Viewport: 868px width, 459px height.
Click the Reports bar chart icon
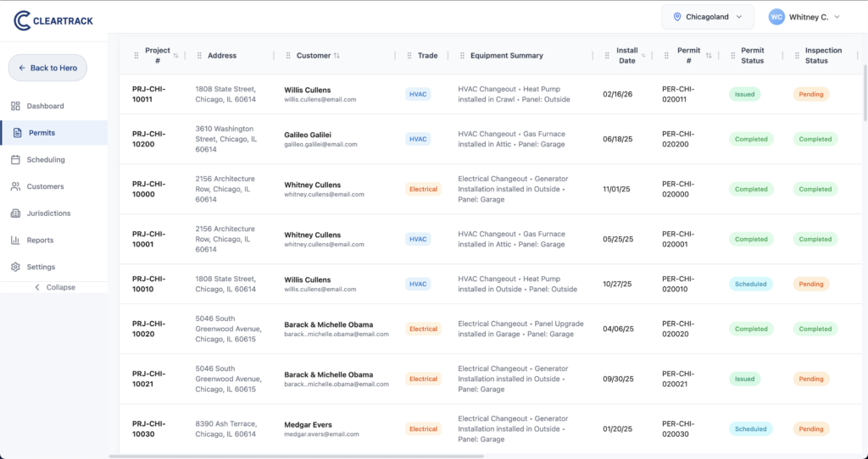15,241
